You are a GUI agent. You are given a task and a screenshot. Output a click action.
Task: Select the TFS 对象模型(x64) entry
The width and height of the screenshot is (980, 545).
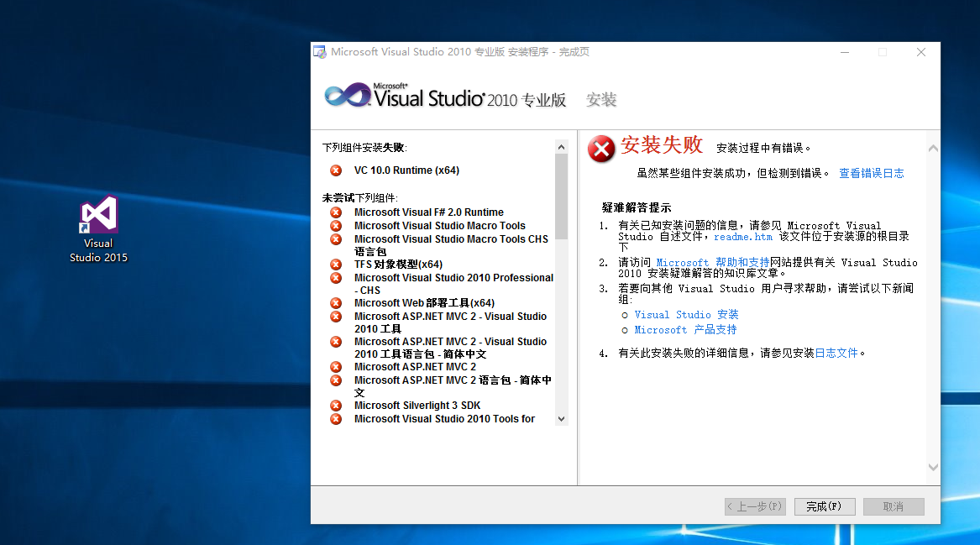point(398,265)
